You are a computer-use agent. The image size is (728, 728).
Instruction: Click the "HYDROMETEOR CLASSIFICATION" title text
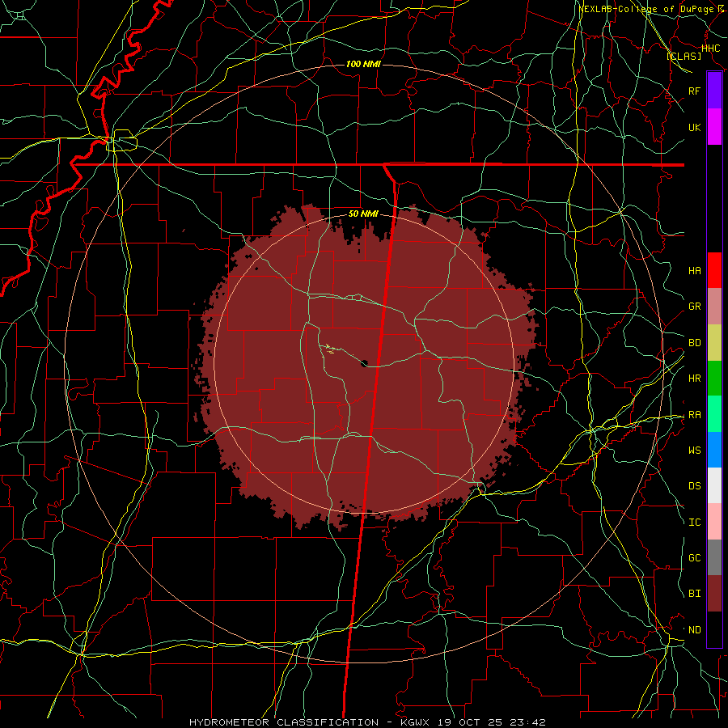pyautogui.click(x=282, y=722)
